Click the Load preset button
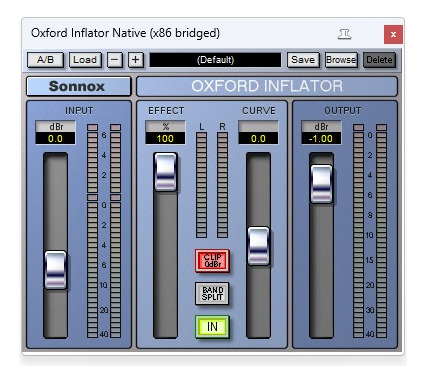Screen dimensions: 426x383 coord(85,60)
